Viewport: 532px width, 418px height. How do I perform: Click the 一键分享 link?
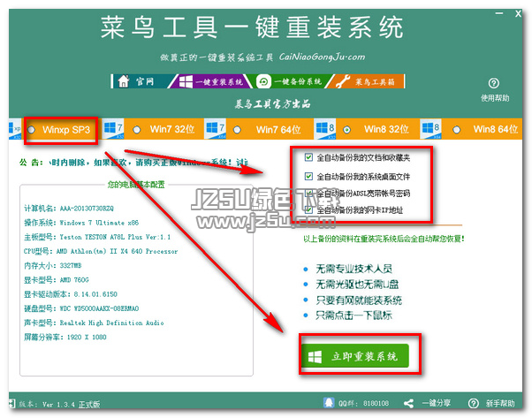(x=437, y=403)
